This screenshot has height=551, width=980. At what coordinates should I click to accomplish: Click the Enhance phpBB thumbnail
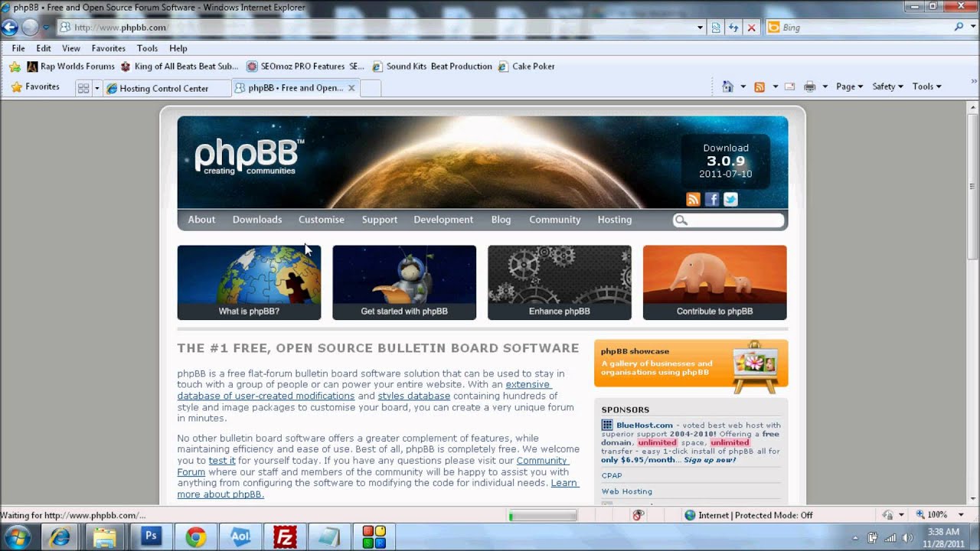click(560, 282)
